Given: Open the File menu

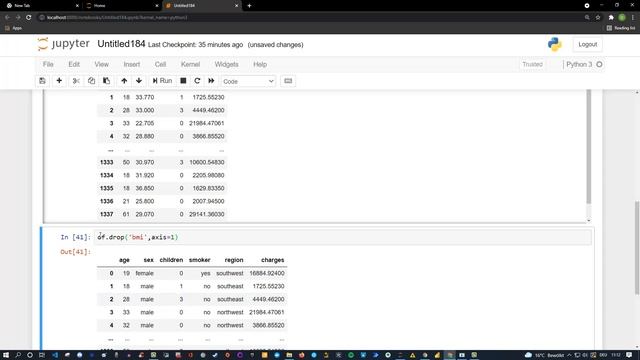Looking at the screenshot, I should pos(48,64).
